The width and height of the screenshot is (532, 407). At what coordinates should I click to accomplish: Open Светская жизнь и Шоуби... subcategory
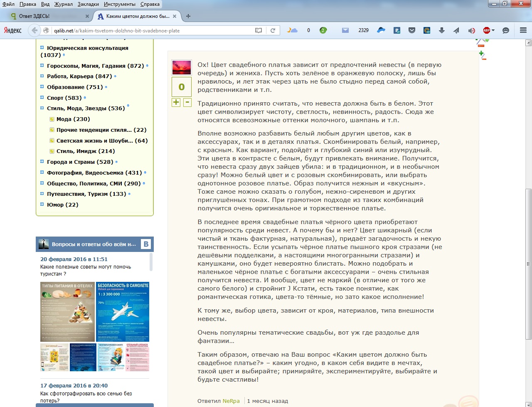pos(102,141)
